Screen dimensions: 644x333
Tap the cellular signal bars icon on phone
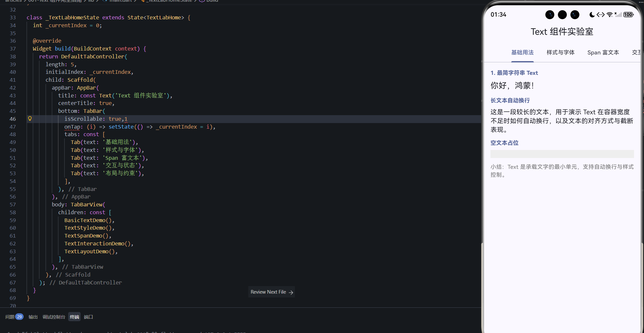[x=618, y=15]
